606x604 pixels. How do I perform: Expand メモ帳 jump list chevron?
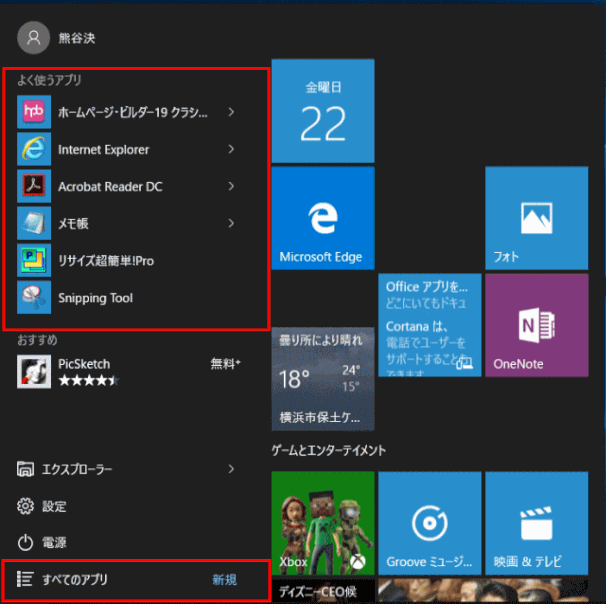tap(231, 223)
